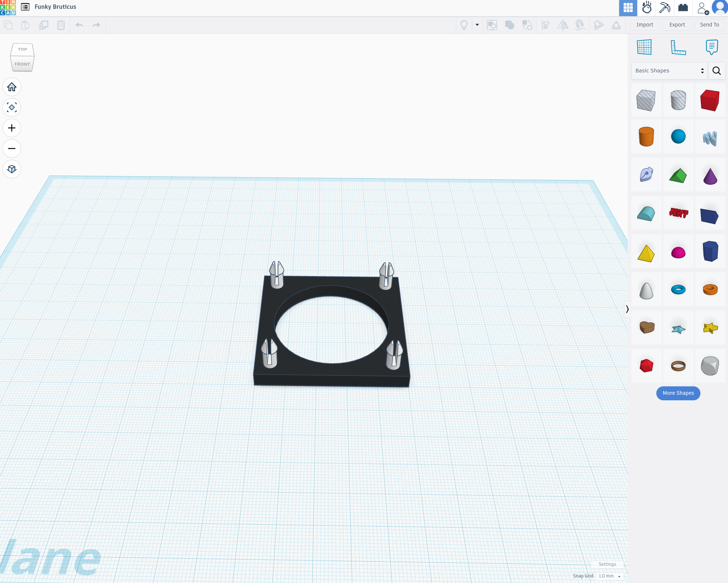This screenshot has width=728, height=583.
Task: Click the Tinkercad logo
Action: 8,7
